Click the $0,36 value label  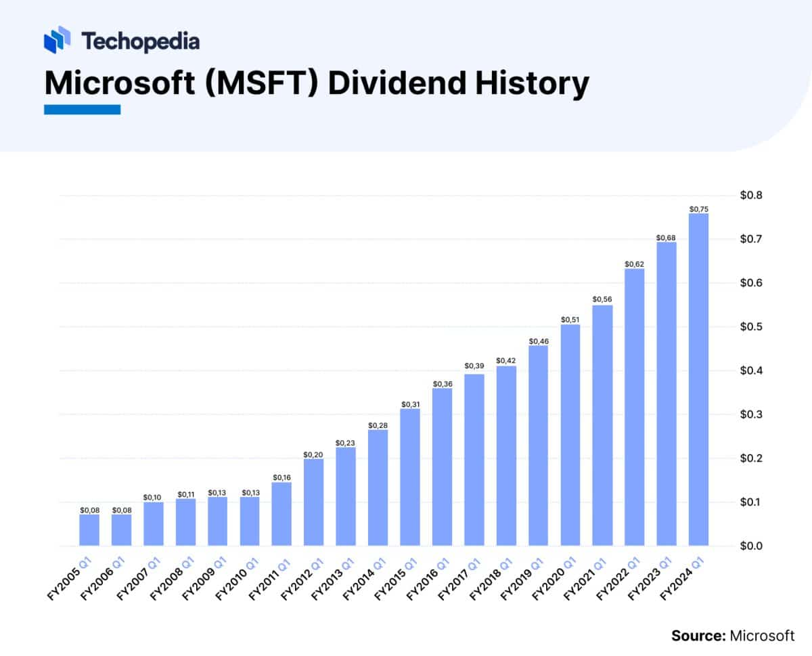click(442, 384)
